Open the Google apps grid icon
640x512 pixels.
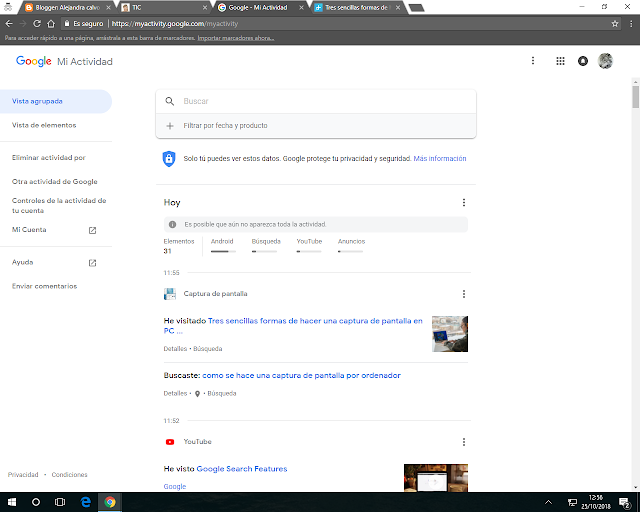tap(560, 61)
